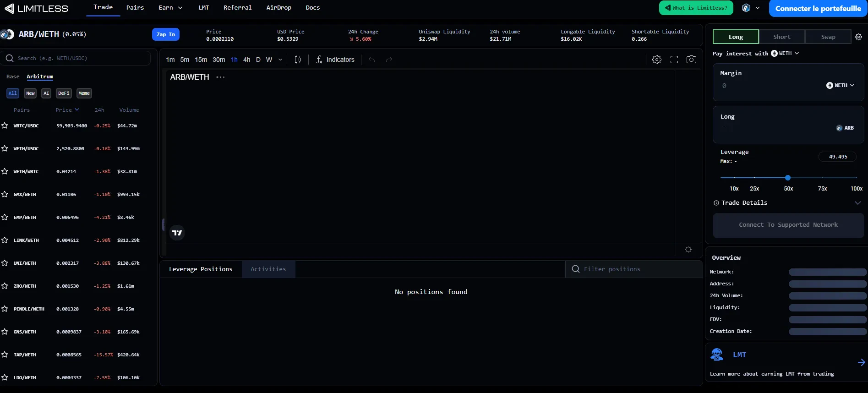The image size is (868, 393).
Task: Favorite the PENDLE/WETH pair star
Action: (x=5, y=309)
